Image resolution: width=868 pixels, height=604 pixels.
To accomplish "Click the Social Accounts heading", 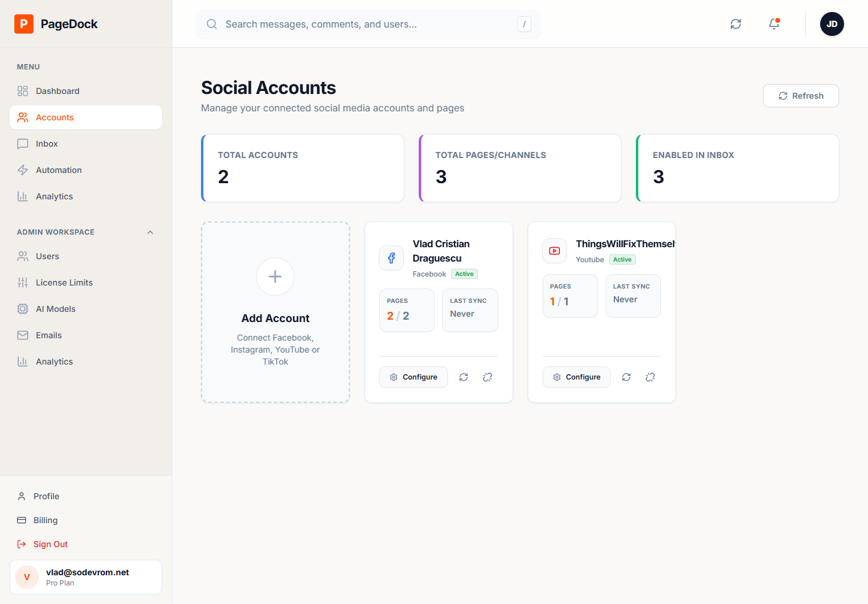I will [x=269, y=88].
